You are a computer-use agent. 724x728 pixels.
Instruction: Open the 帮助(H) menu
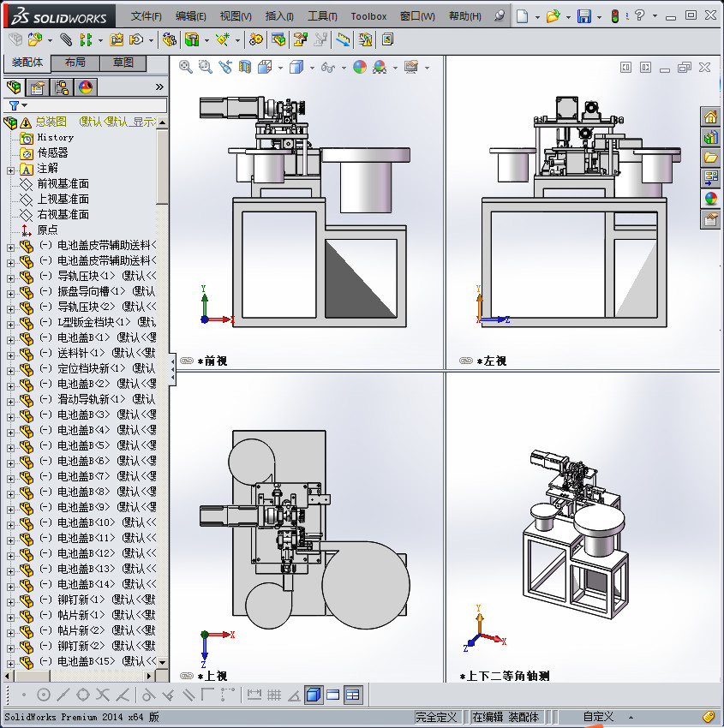click(464, 16)
